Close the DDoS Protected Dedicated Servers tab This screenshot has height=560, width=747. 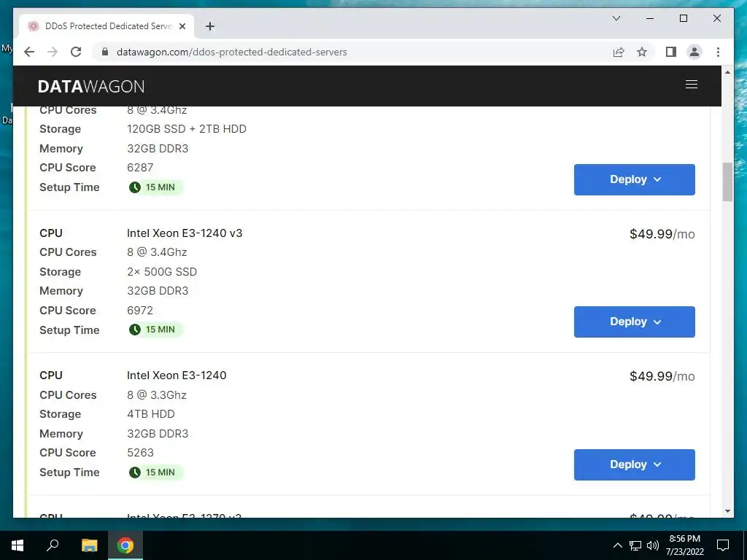click(182, 26)
